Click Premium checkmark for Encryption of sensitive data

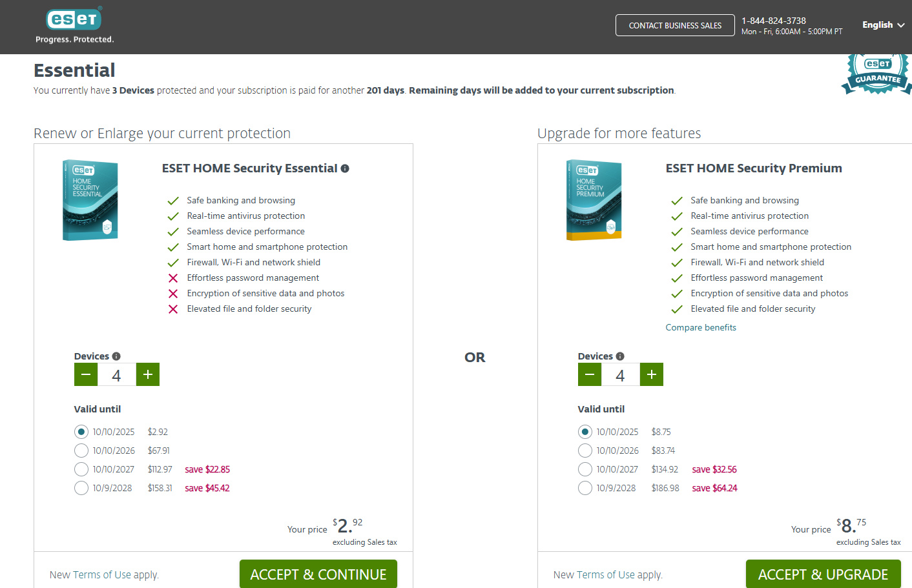(x=677, y=294)
